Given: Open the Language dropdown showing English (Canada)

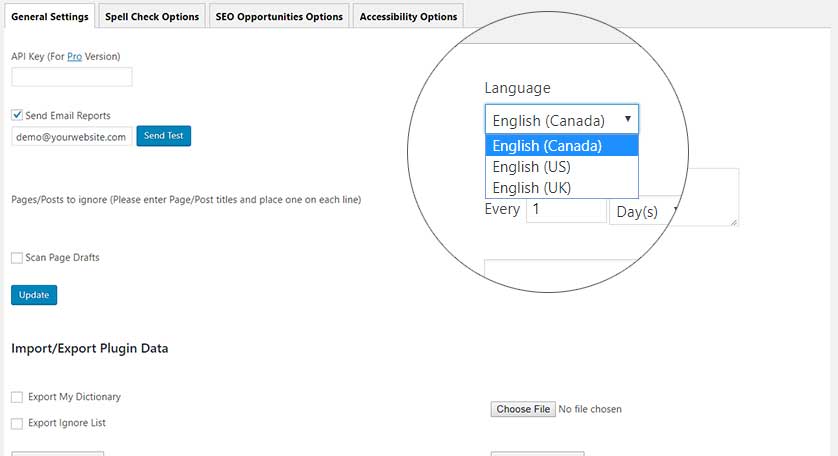Looking at the screenshot, I should pos(562,119).
